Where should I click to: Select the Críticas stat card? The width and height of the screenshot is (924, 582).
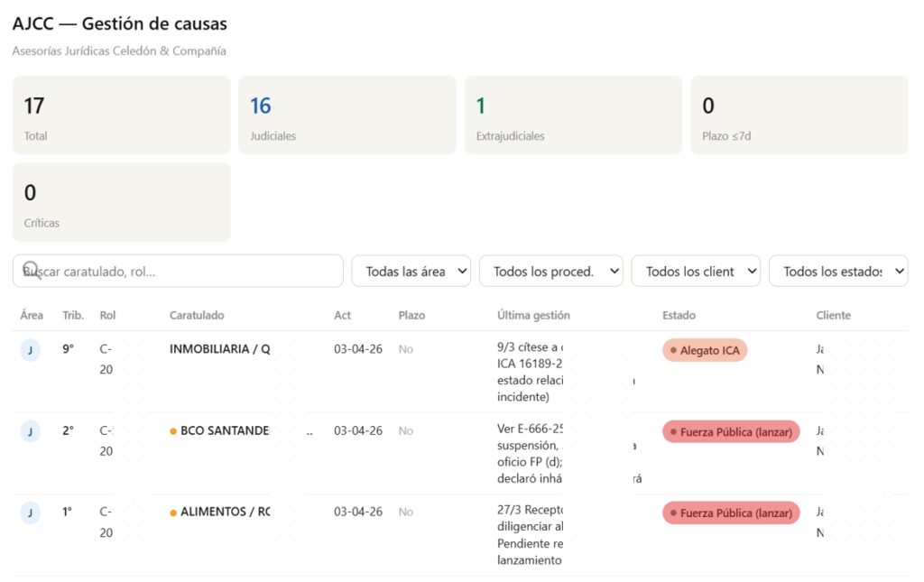122,202
